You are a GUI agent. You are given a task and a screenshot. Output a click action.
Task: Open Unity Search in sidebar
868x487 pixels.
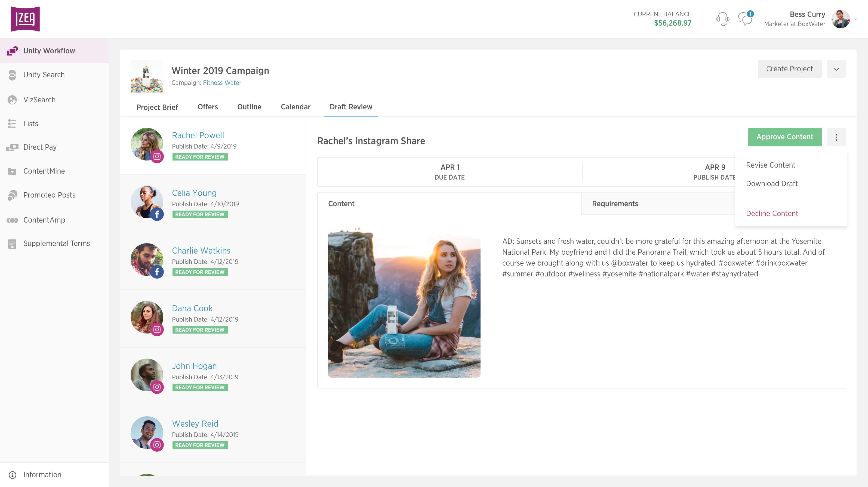44,75
